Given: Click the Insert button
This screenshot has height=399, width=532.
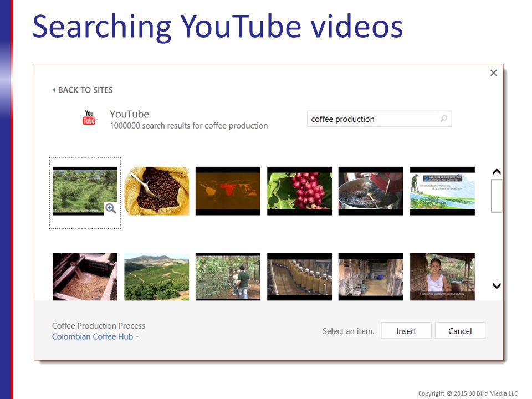Looking at the screenshot, I should [x=406, y=331].
